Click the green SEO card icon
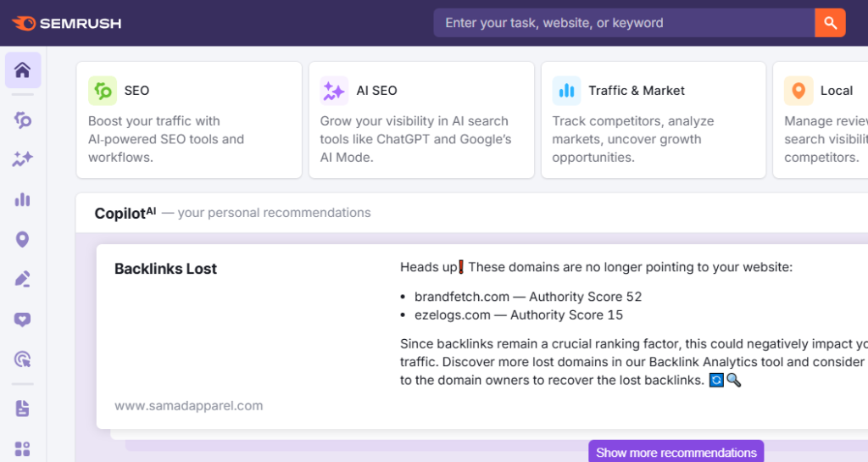This screenshot has height=462, width=868. point(103,91)
